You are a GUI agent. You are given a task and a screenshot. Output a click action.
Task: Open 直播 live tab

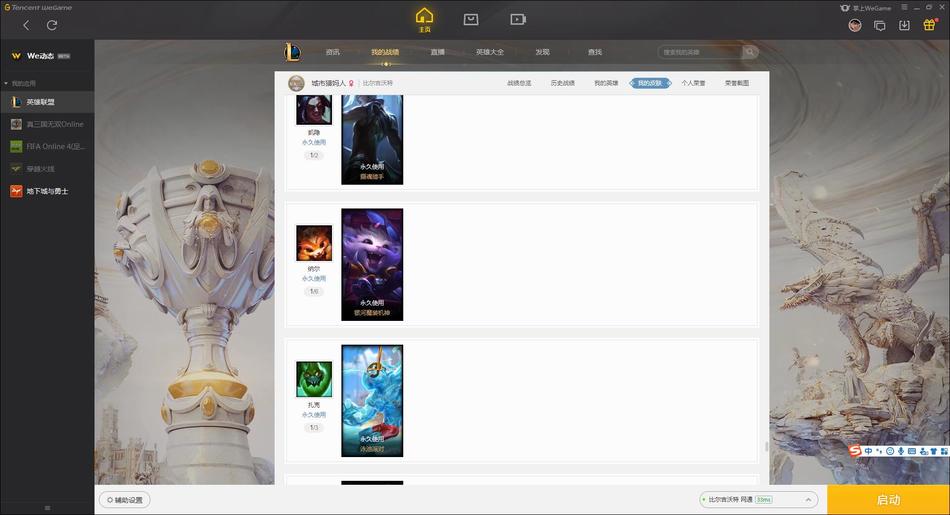(x=437, y=52)
